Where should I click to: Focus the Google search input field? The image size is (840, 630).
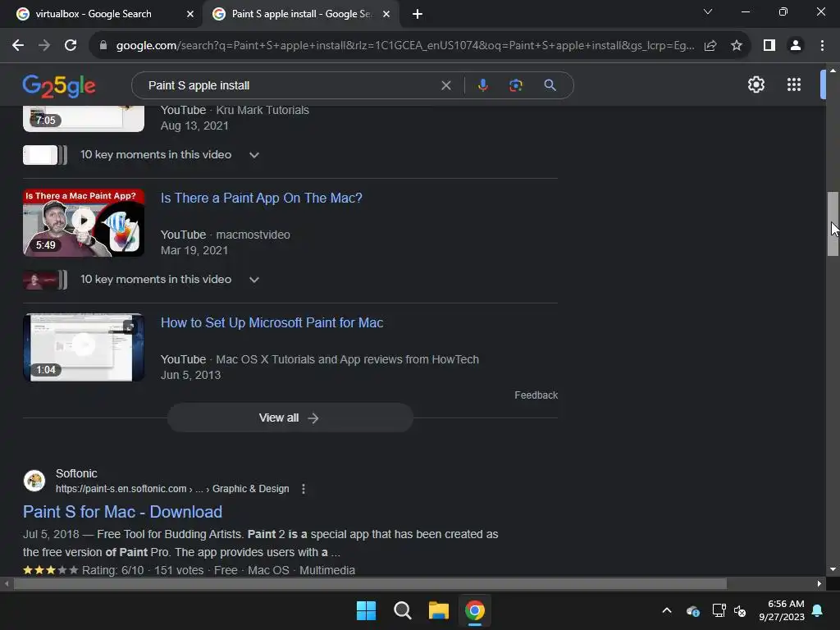pyautogui.click(x=290, y=85)
